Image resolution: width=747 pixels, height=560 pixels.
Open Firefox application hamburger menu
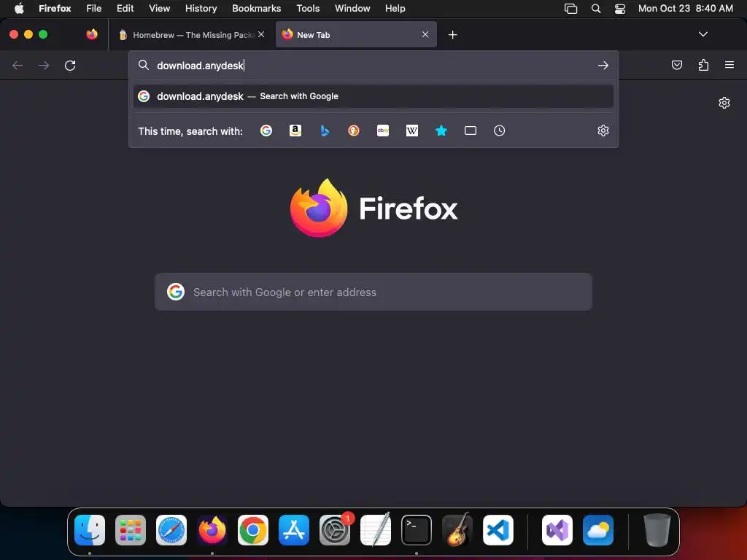(x=729, y=65)
